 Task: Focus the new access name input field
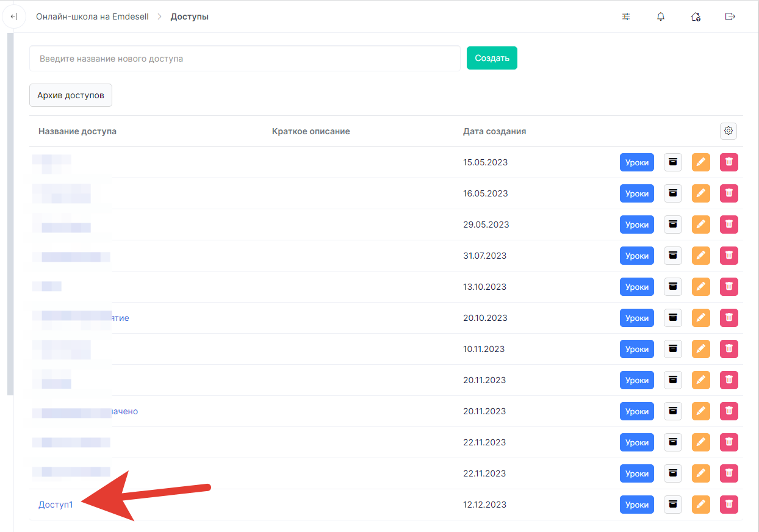pos(244,59)
